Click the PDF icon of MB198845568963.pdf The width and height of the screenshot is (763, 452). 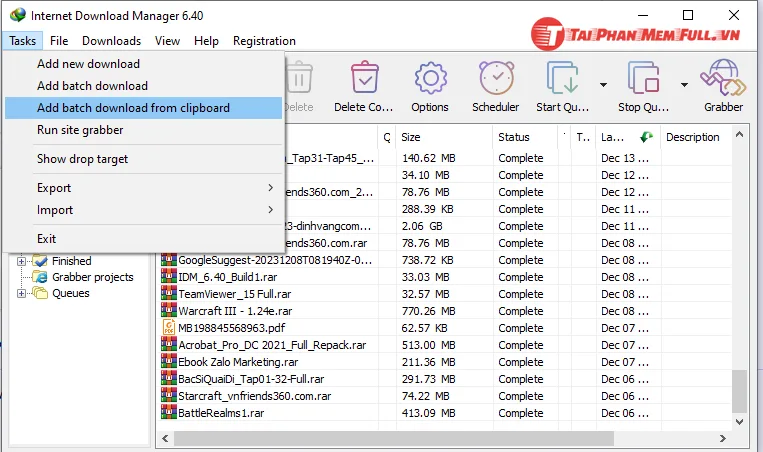(x=168, y=327)
